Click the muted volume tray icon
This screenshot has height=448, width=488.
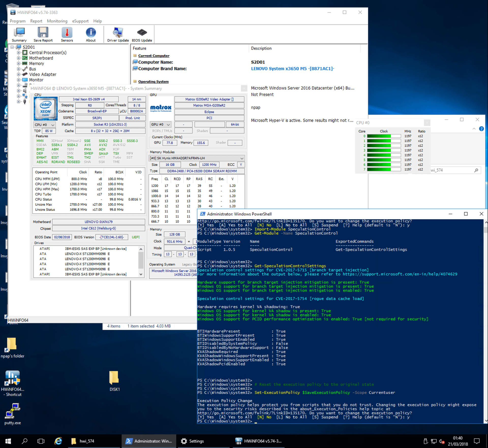click(442, 441)
